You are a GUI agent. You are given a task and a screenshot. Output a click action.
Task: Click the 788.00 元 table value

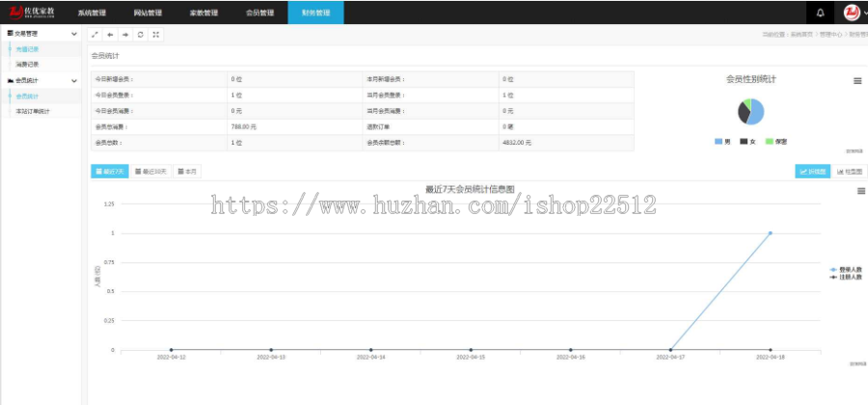244,126
